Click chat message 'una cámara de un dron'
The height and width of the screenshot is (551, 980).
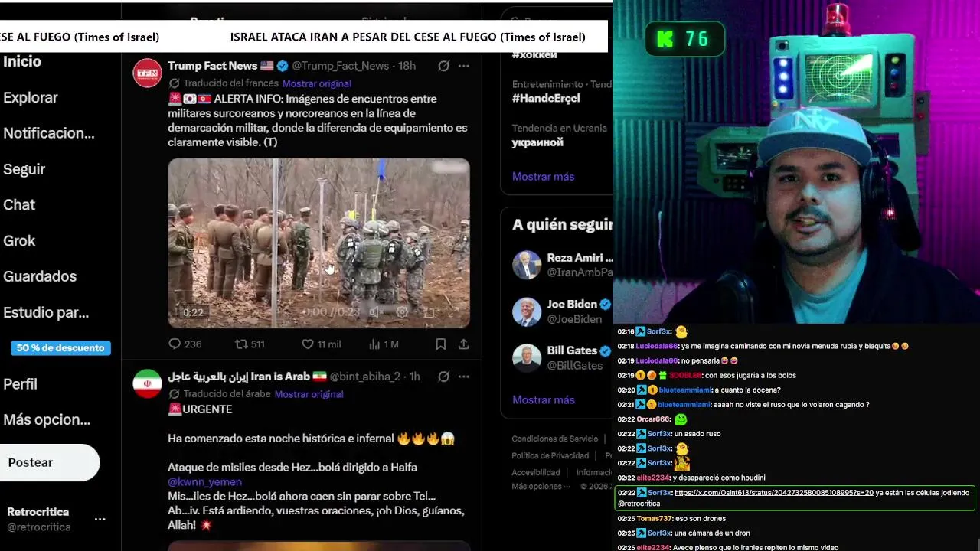[712, 533]
